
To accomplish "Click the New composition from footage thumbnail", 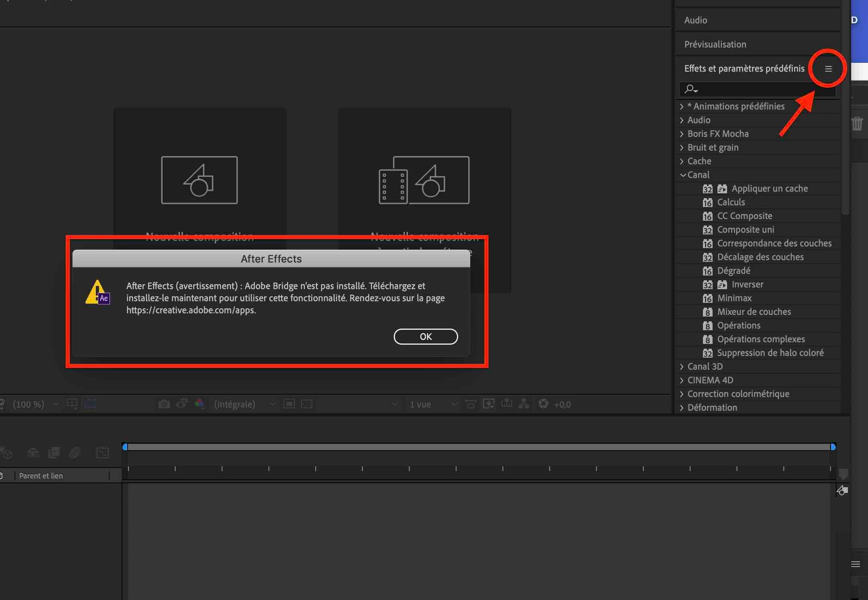I will (424, 180).
